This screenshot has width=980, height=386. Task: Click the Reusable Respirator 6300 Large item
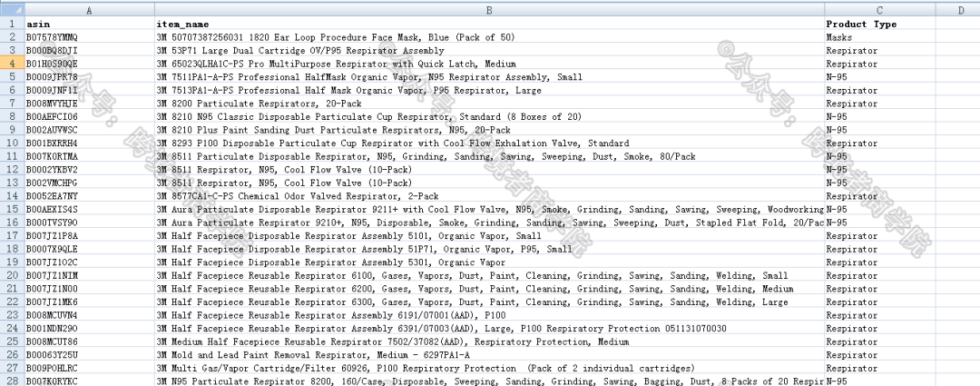click(489, 302)
